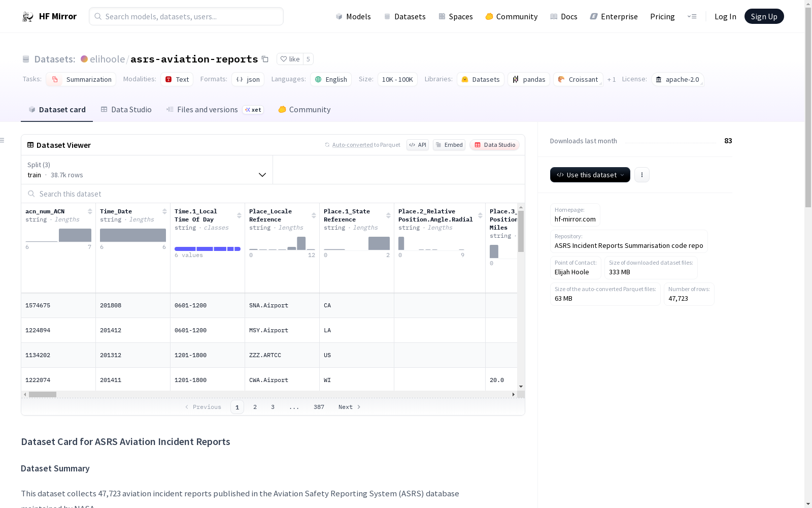Focus the Search this dataset field
The height and width of the screenshot is (508, 812).
click(x=273, y=194)
